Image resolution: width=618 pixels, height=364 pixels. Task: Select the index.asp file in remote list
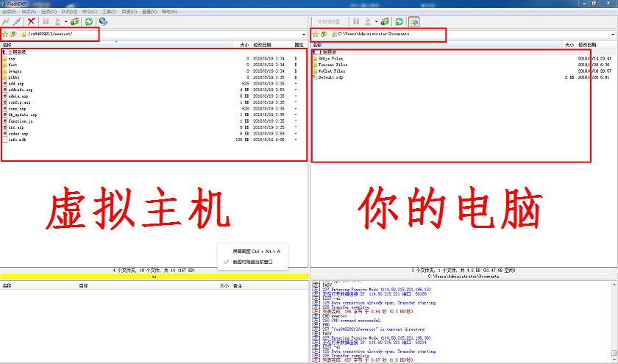tap(18, 134)
